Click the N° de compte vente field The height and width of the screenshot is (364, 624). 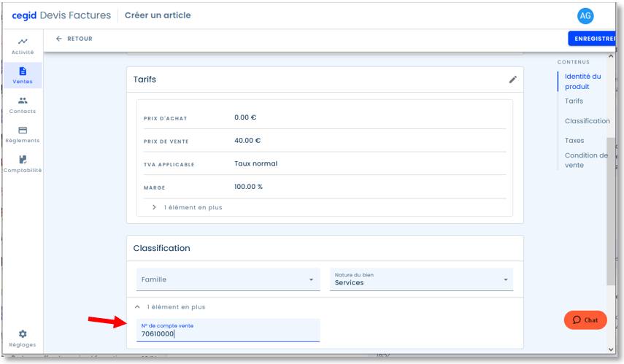pos(228,330)
